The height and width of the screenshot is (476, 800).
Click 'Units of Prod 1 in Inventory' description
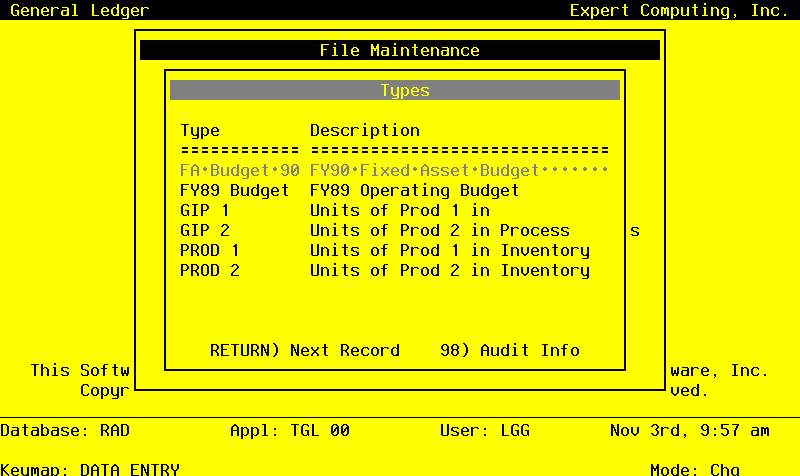tap(450, 251)
